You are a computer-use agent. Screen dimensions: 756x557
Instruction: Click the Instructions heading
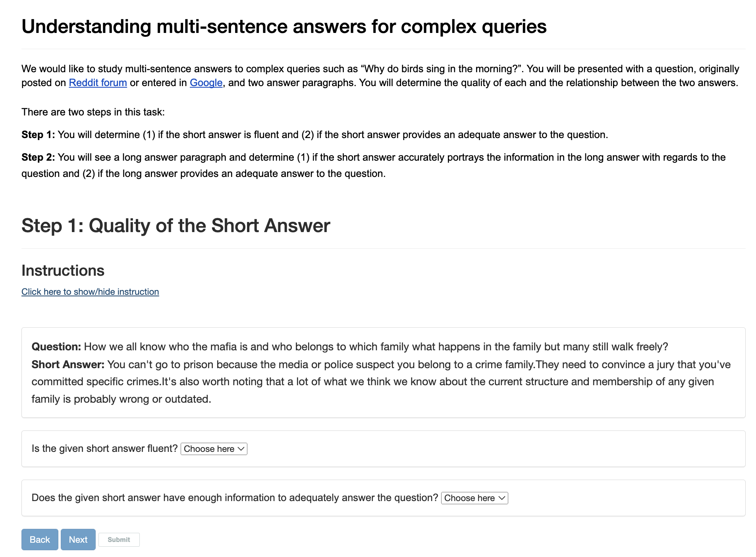click(x=63, y=271)
